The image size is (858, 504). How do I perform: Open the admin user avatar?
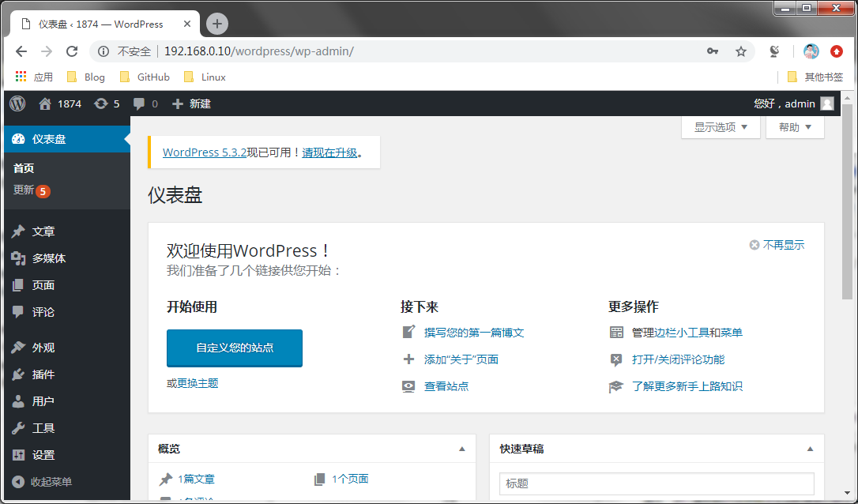(x=827, y=103)
